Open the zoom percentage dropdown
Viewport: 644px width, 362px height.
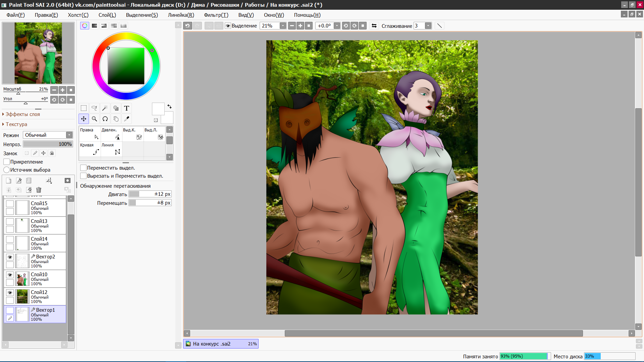tap(283, 26)
